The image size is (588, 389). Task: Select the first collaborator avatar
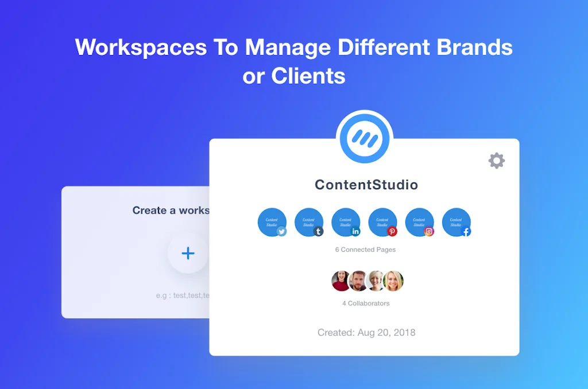pos(339,281)
